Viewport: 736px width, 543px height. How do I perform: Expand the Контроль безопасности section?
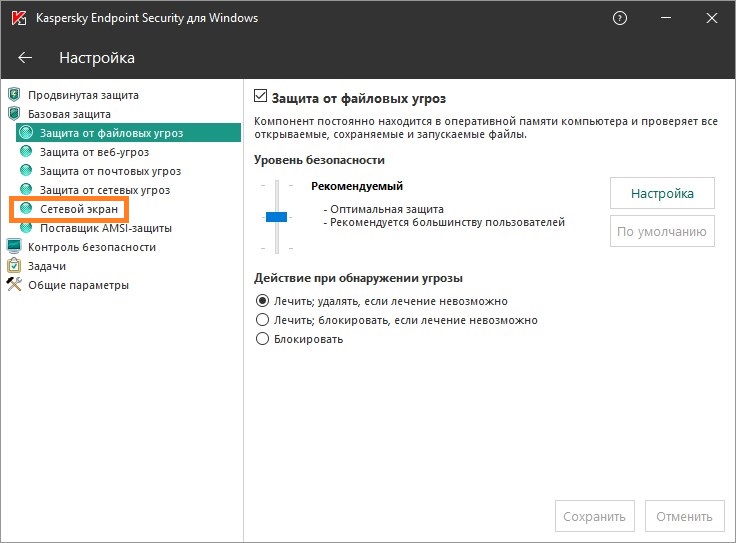point(92,247)
